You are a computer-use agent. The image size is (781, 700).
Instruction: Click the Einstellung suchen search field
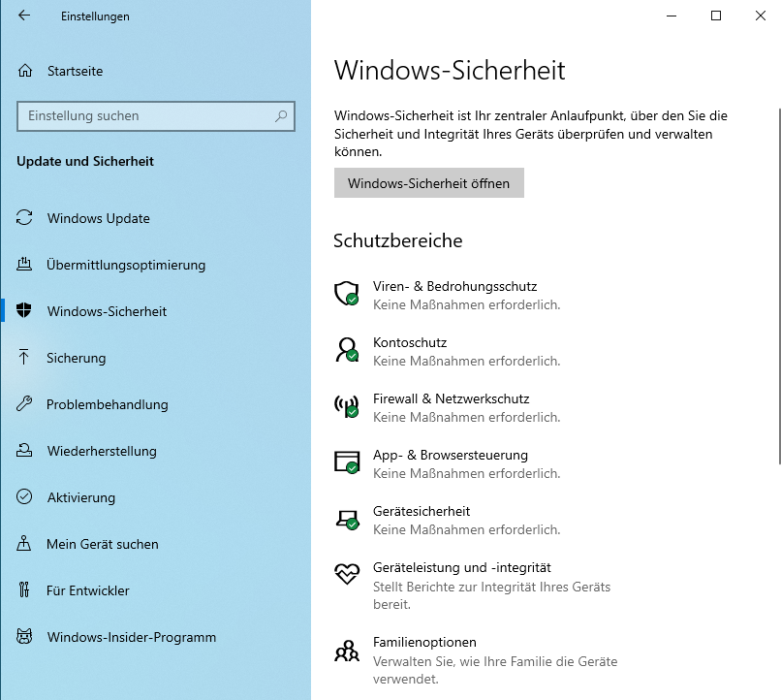point(155,116)
